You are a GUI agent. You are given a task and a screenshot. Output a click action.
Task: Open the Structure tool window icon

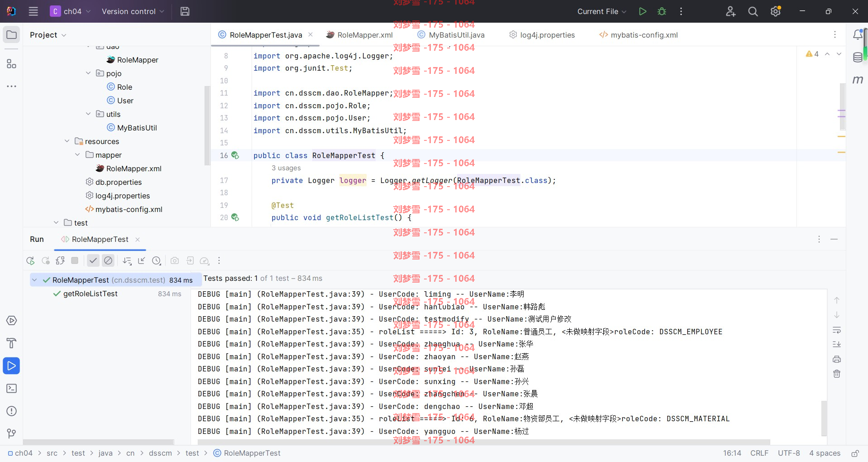tap(12, 64)
